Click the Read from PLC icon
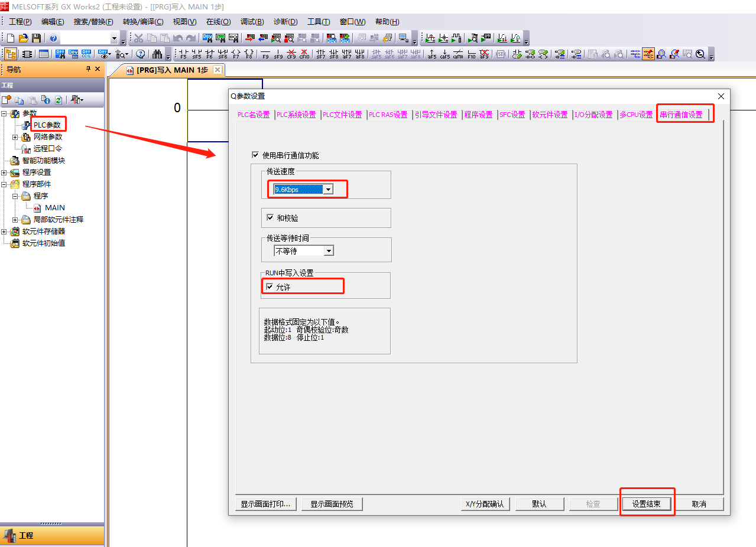 point(262,38)
